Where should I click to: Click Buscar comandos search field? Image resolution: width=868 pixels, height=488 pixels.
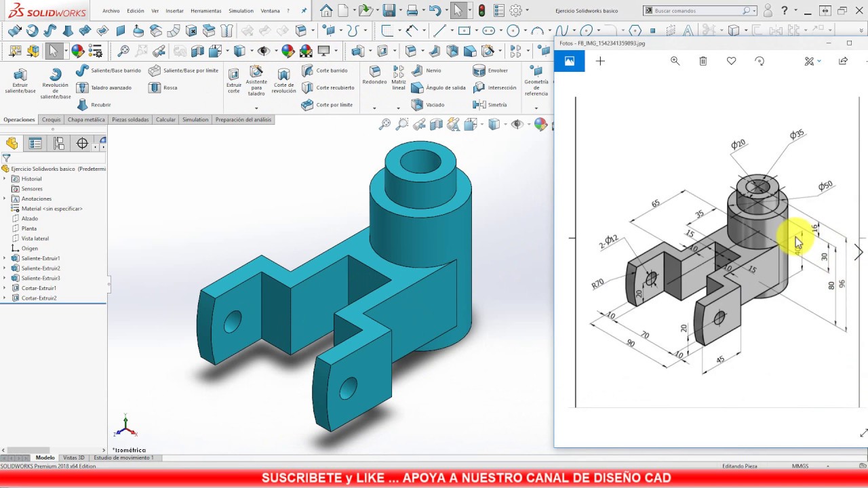pyautogui.click(x=701, y=11)
